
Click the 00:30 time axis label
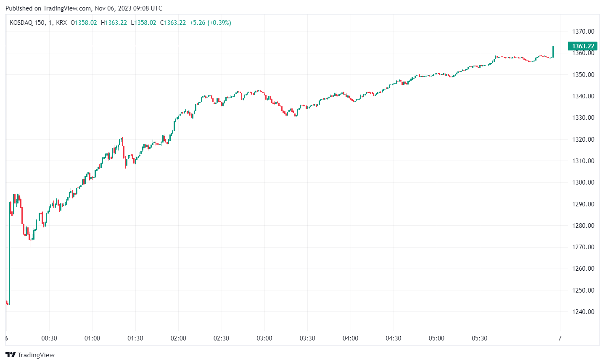(49, 338)
